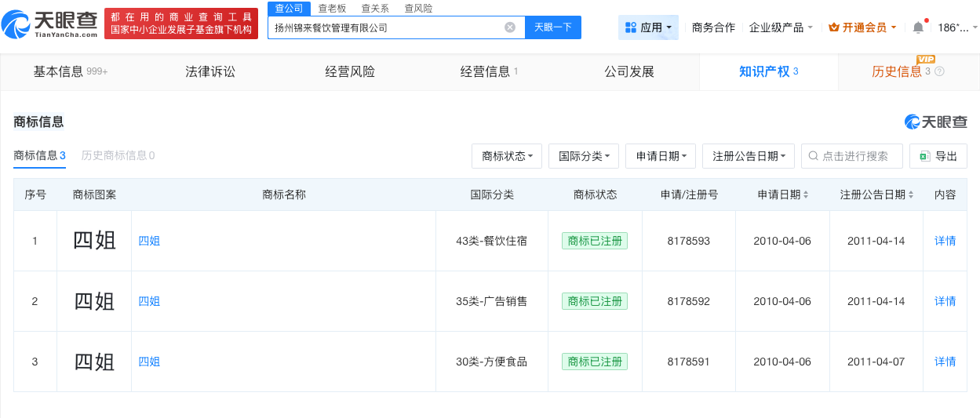The height and width of the screenshot is (418, 980).
Task: Open the notification bell
Action: [x=917, y=27]
